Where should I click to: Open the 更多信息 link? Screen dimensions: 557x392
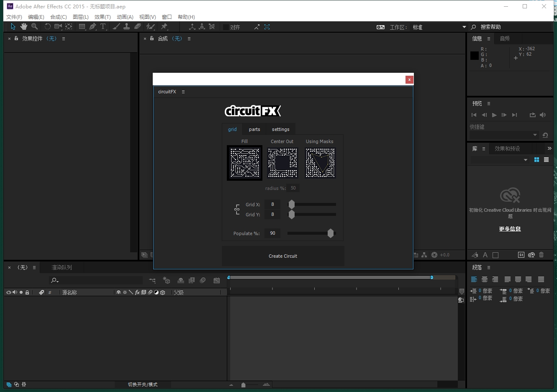(x=510, y=229)
